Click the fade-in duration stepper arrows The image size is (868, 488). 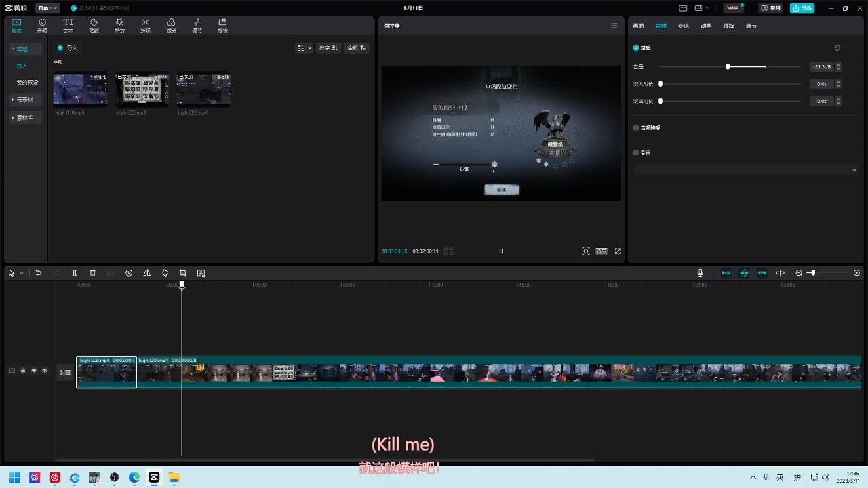point(839,84)
